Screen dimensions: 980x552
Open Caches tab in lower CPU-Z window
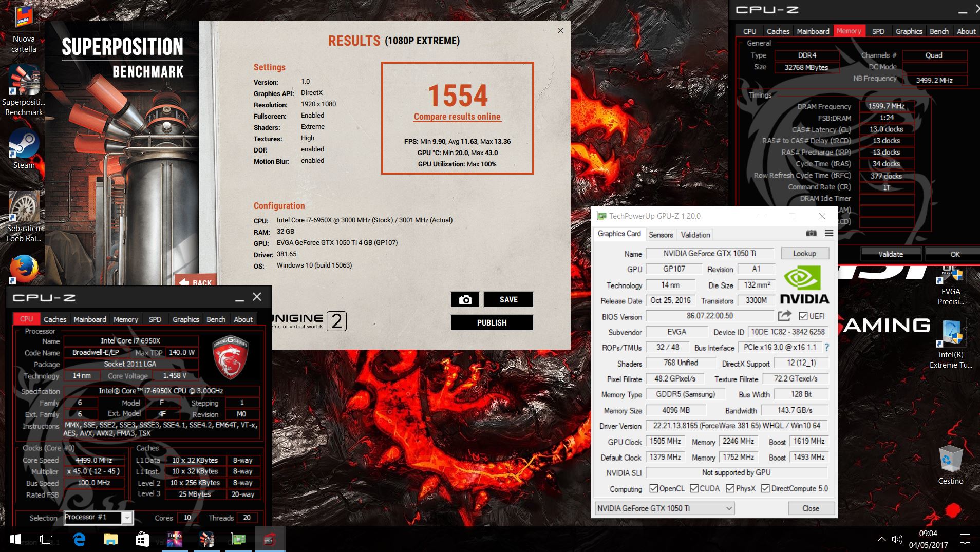pyautogui.click(x=55, y=319)
